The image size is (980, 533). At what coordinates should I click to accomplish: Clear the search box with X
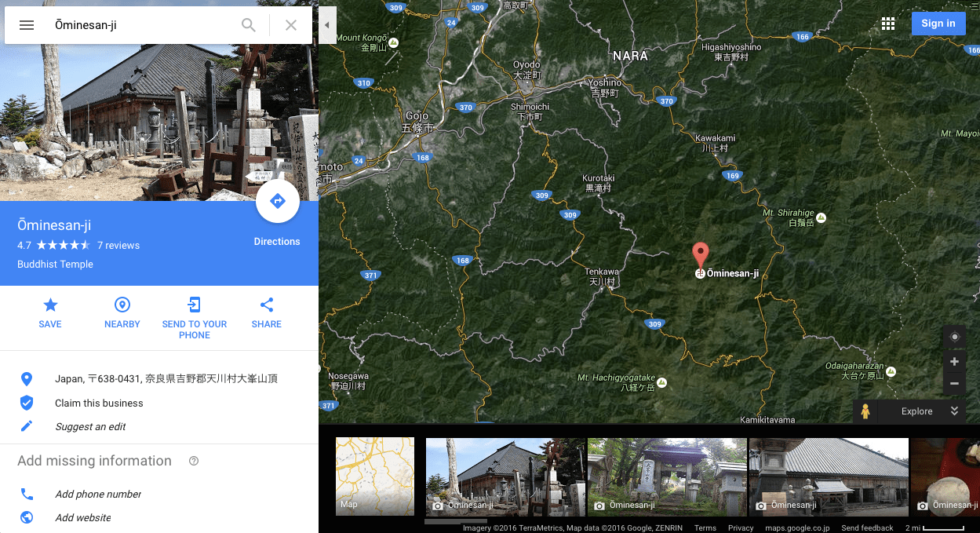291,25
